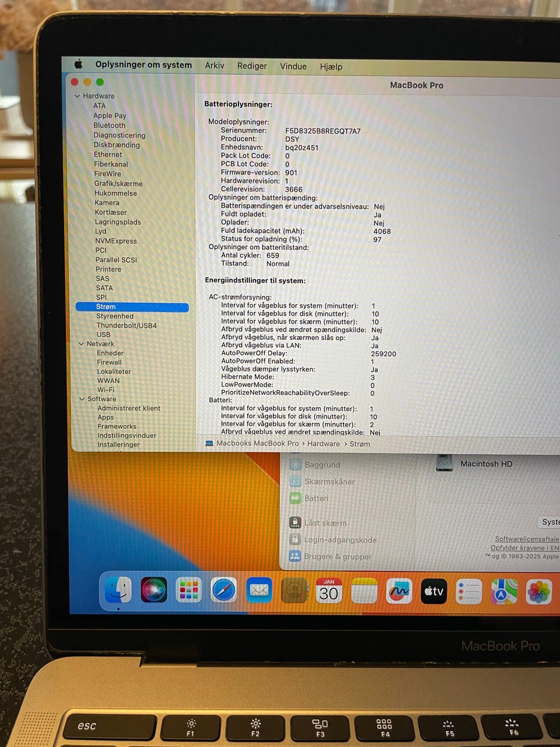Open the Notes app in Dock
Screen dimensions: 560x747
tap(364, 591)
